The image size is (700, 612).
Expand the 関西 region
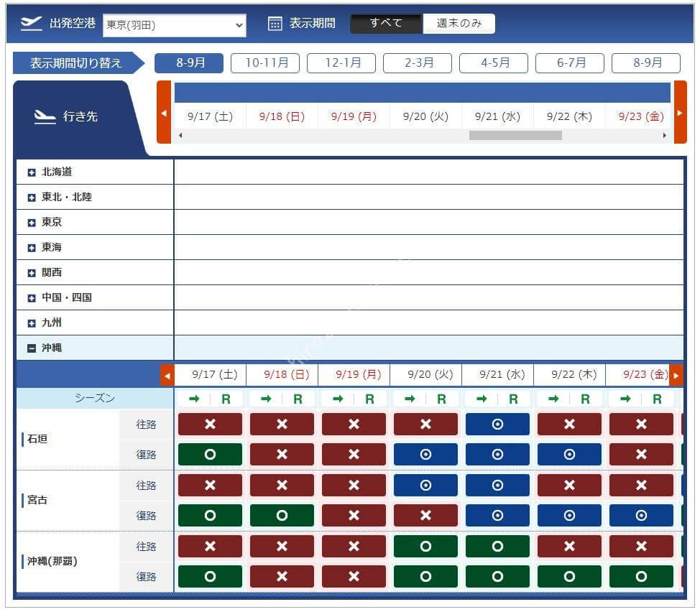click(x=31, y=272)
